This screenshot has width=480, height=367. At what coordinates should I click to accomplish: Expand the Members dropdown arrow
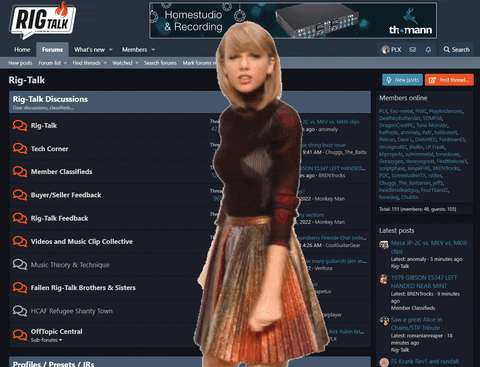click(153, 50)
